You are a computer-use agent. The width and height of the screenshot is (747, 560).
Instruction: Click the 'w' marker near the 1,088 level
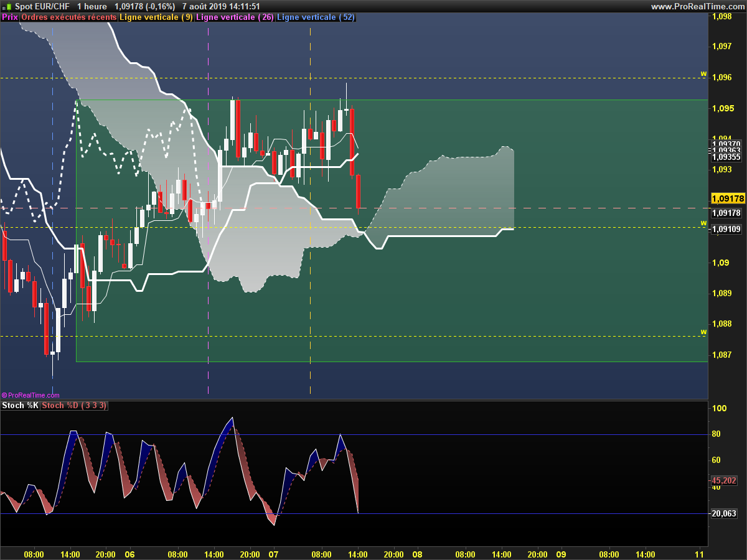point(703,332)
